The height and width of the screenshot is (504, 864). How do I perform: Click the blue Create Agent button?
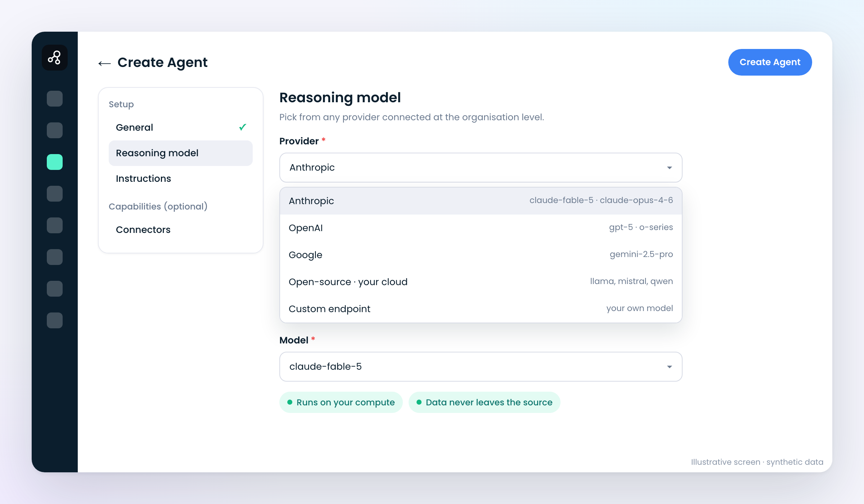770,62
